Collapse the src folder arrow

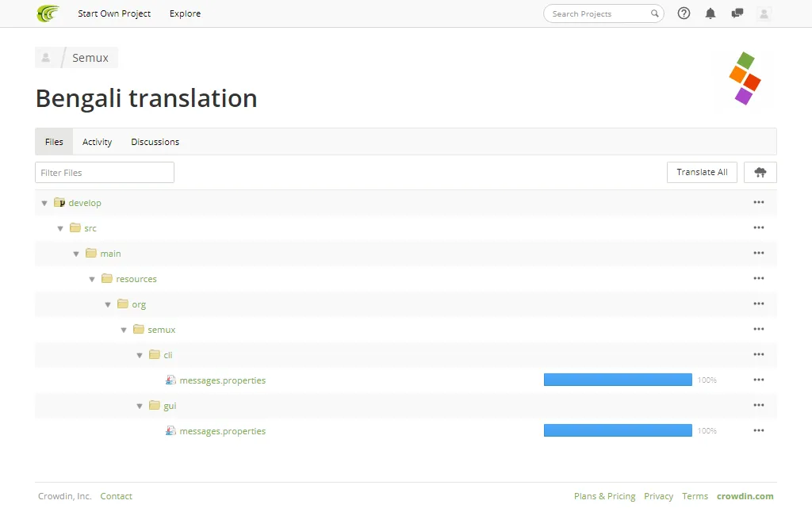tap(60, 229)
